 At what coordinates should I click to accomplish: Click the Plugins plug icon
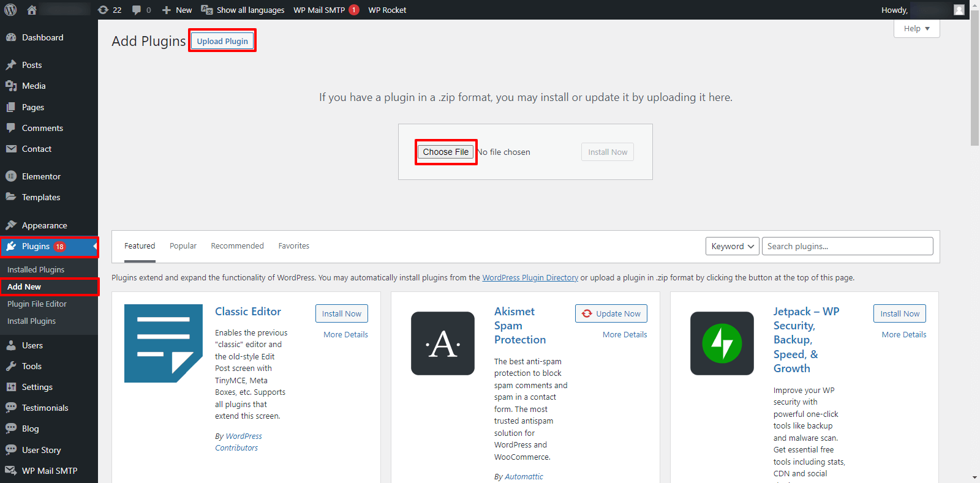pyautogui.click(x=11, y=246)
